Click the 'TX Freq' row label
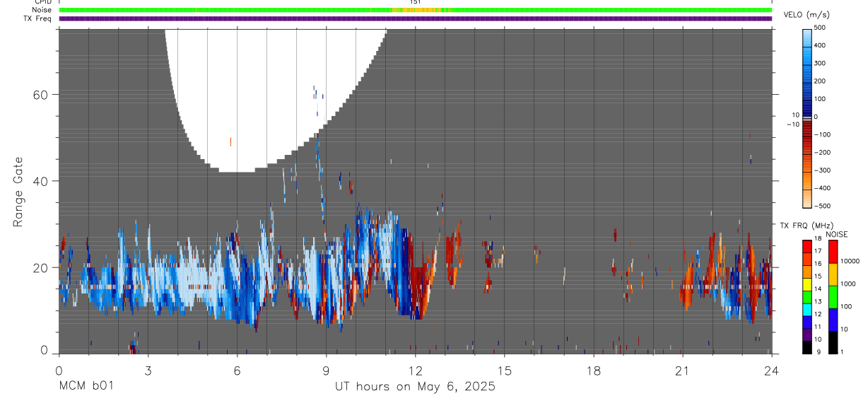Viewport: 868px width, 401px height. point(39,18)
